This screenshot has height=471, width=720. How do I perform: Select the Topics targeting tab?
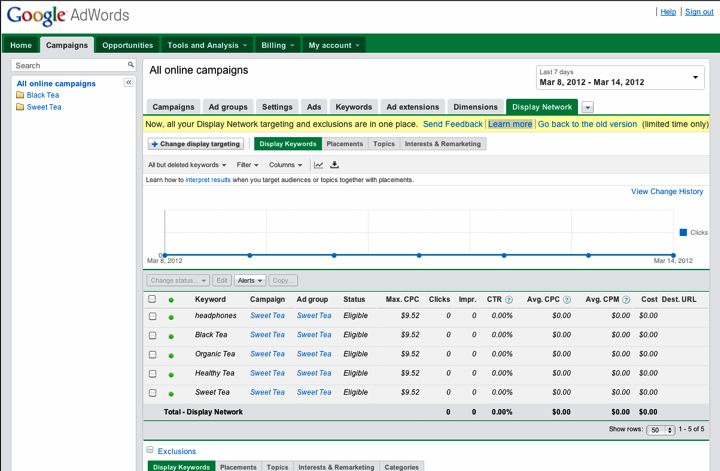pos(384,144)
